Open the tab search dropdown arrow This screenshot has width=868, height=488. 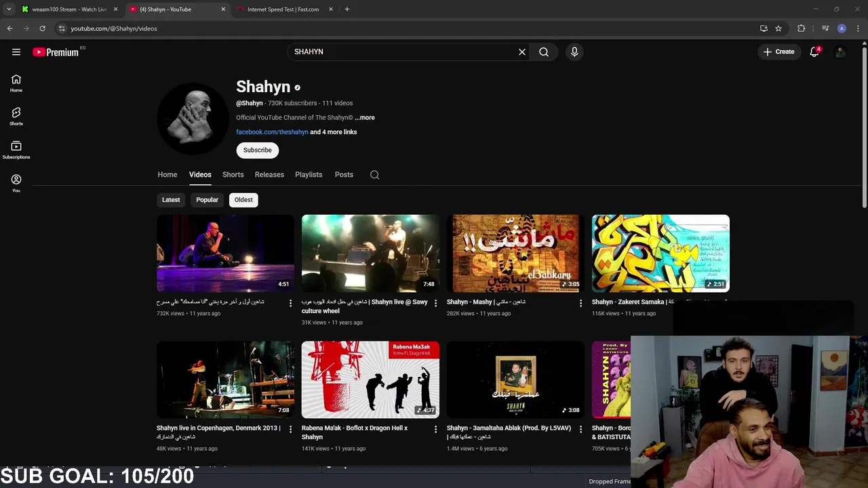[9, 9]
